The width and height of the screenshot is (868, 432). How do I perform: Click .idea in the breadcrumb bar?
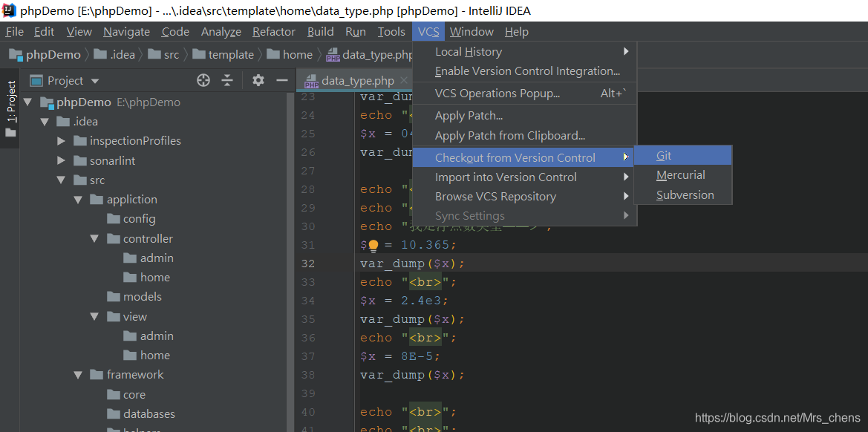click(x=122, y=55)
